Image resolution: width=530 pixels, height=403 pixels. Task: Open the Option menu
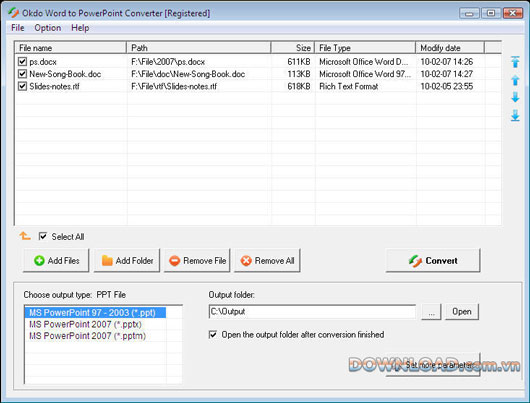click(48, 28)
